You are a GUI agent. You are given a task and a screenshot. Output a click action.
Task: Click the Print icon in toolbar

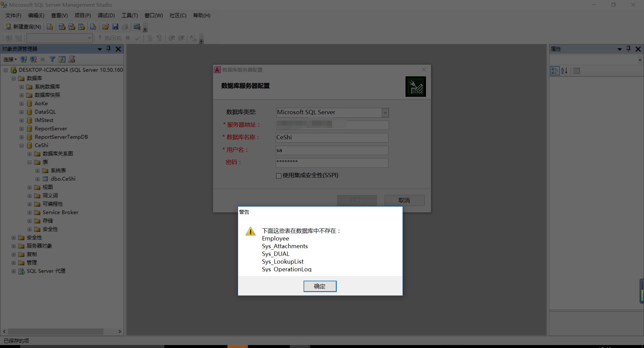tap(125, 27)
